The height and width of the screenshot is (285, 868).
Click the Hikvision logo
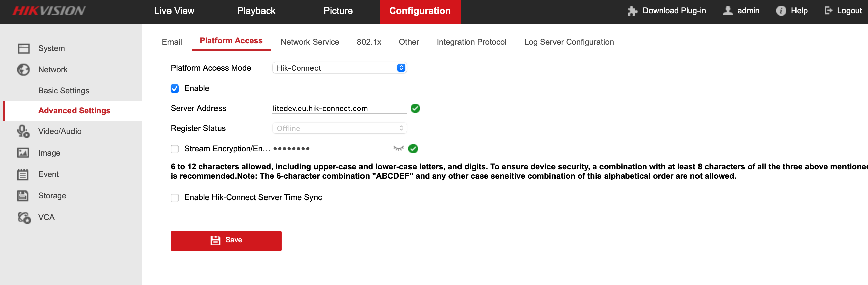click(x=49, y=11)
